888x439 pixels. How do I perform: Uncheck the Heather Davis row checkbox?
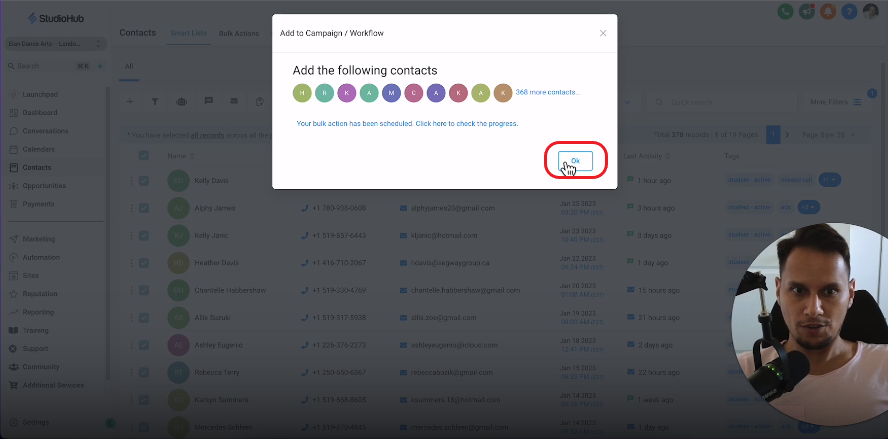144,263
